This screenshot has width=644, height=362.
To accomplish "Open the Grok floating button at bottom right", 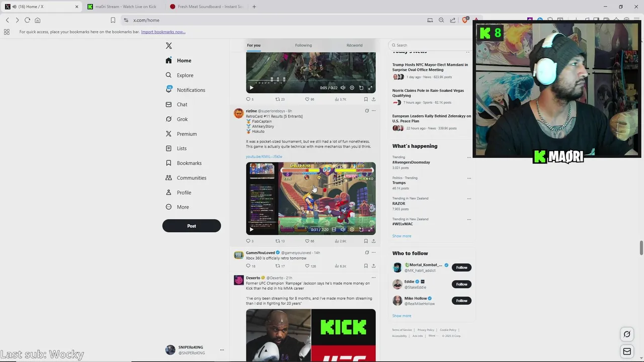I will click(x=627, y=334).
